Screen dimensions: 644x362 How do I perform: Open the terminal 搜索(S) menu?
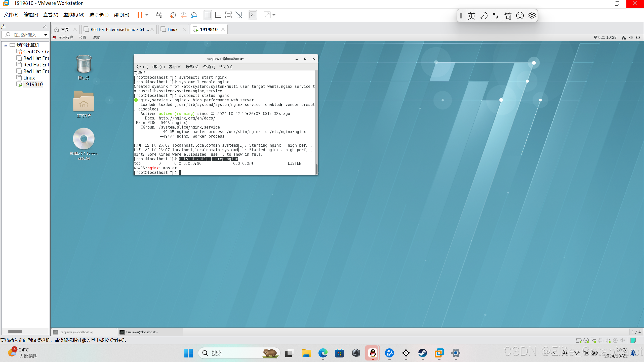click(192, 67)
